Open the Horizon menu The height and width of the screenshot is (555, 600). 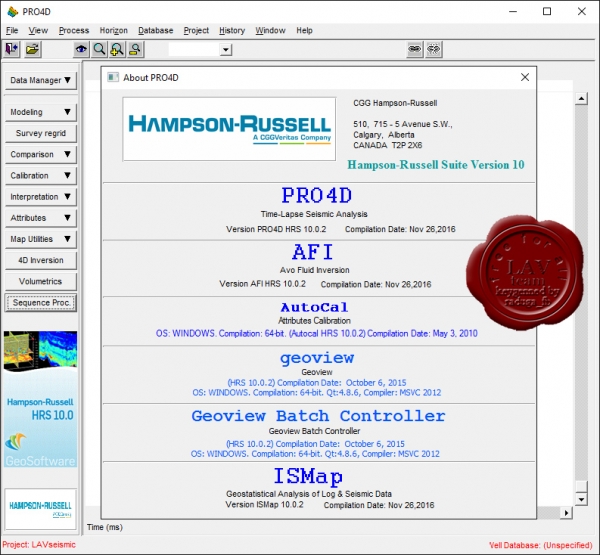(114, 31)
